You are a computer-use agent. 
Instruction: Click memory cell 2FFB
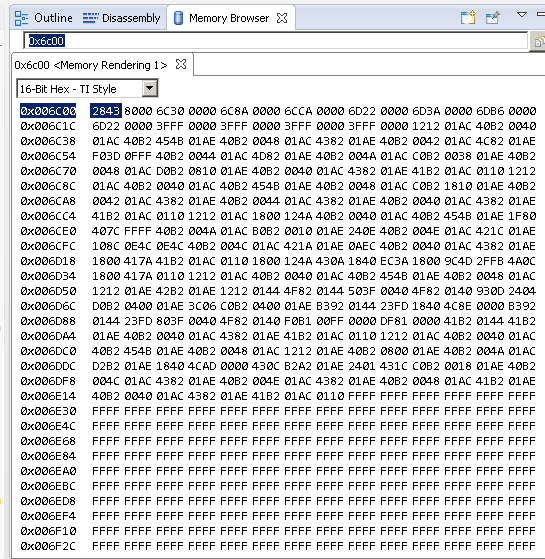tap(490, 261)
